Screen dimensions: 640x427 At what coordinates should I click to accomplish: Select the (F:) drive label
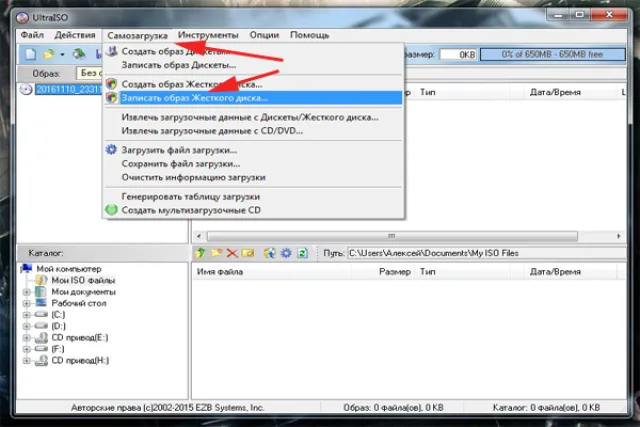tap(58, 349)
